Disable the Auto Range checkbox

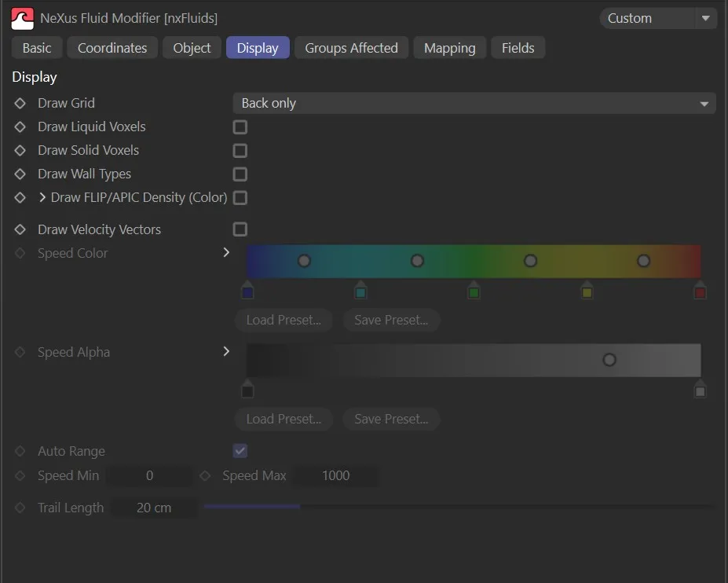click(x=240, y=451)
